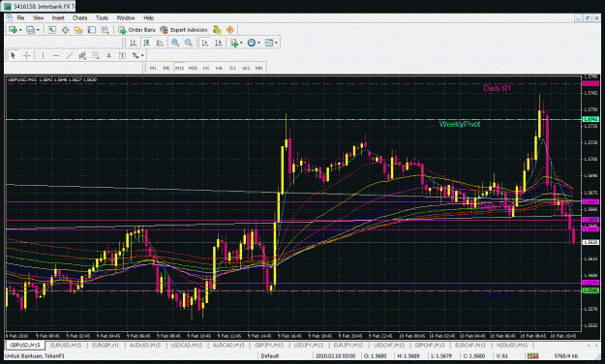Expand the Indicators dropdown arrow

point(241,43)
